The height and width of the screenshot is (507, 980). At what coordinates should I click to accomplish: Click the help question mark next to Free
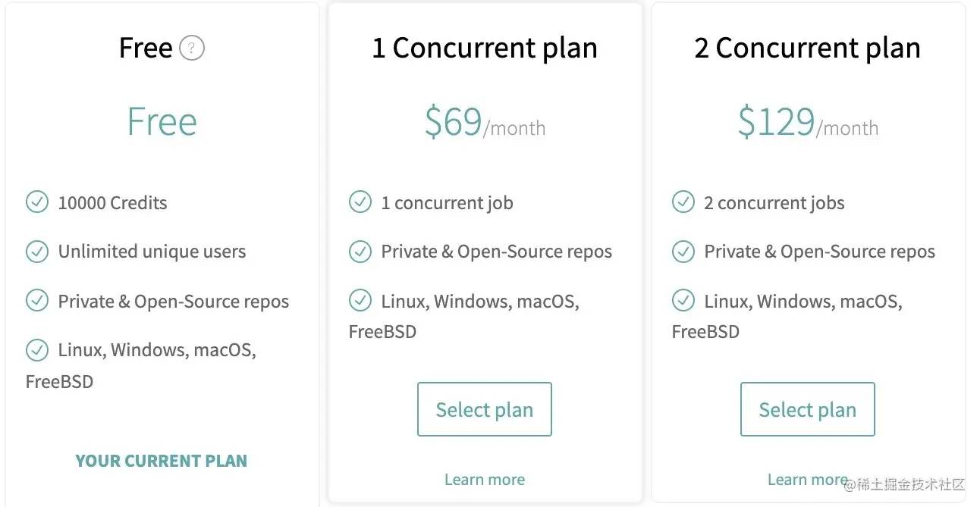pos(192,49)
